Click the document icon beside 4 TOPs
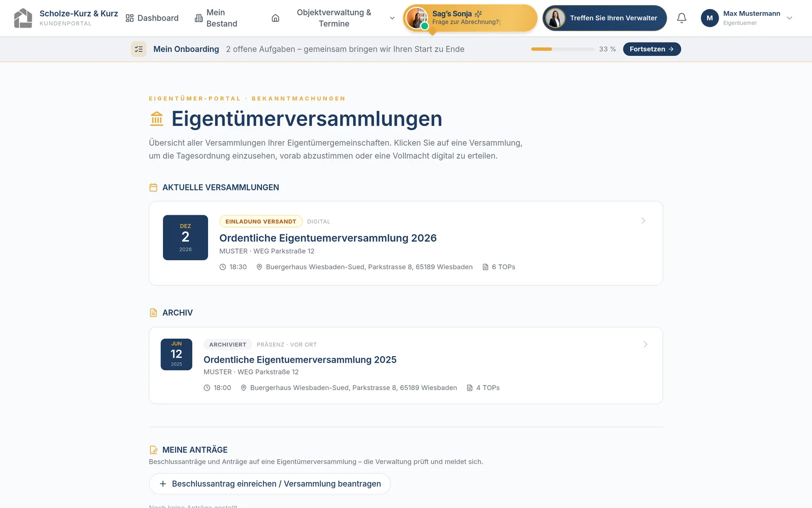The height and width of the screenshot is (508, 812). point(469,388)
